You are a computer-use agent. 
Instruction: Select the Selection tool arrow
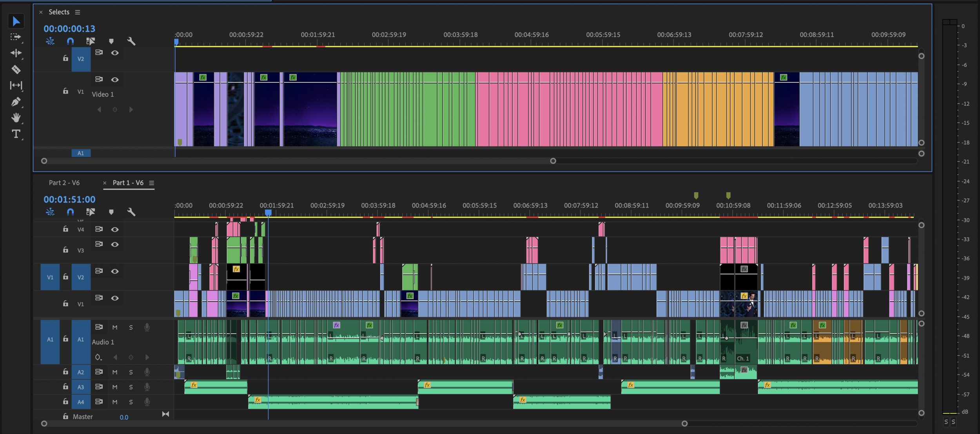point(16,21)
